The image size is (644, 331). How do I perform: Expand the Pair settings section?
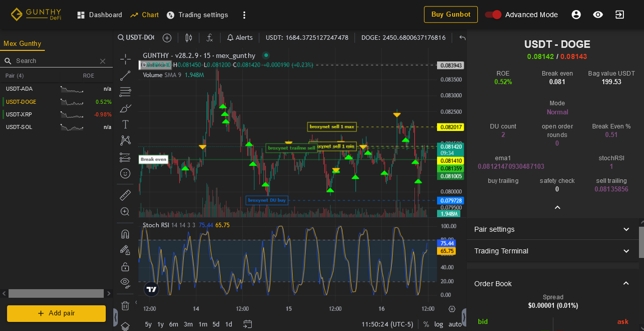pyautogui.click(x=552, y=229)
